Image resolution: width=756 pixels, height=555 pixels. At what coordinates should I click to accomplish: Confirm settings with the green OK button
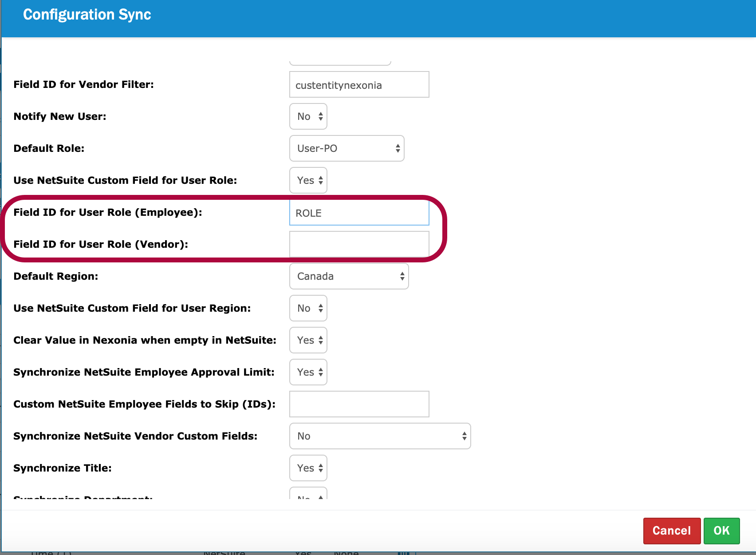721,531
